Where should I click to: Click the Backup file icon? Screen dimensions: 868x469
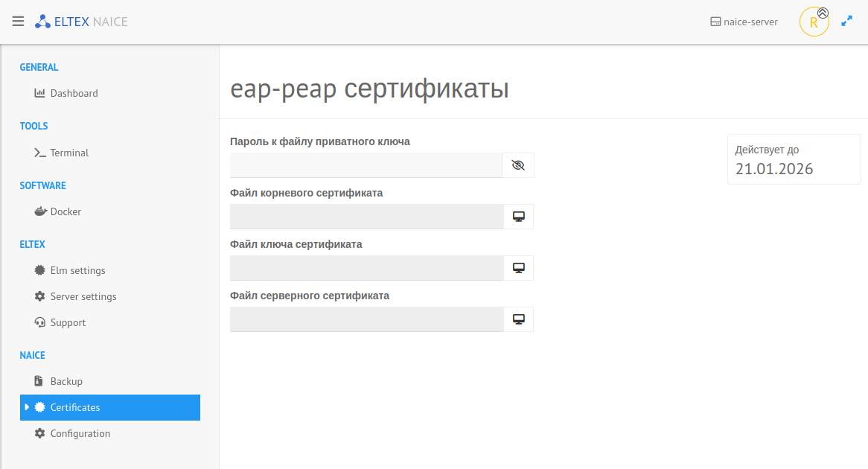click(40, 381)
